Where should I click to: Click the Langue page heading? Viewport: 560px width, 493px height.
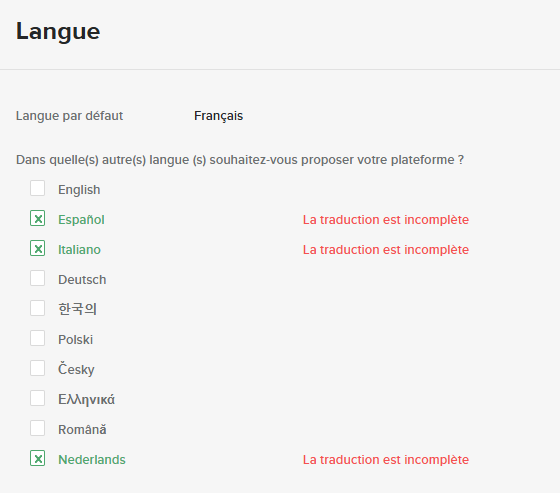pyautogui.click(x=58, y=32)
